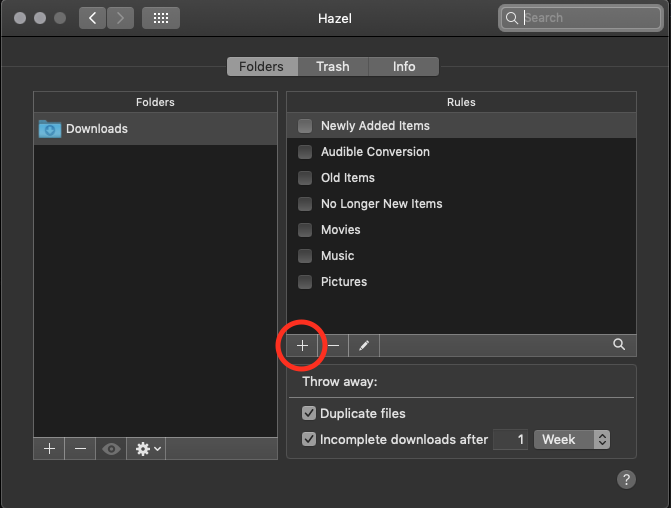The height and width of the screenshot is (508, 671).
Task: Remove the selected rule with minus button
Action: [334, 345]
